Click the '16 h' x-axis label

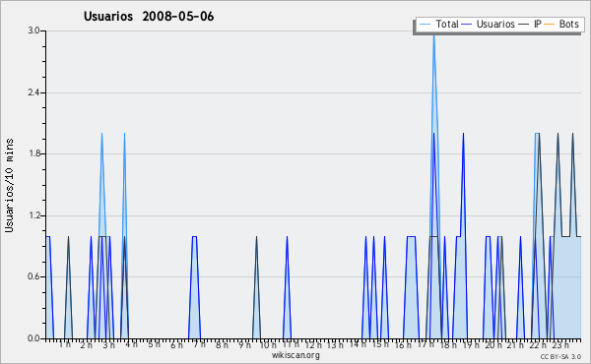click(x=403, y=344)
